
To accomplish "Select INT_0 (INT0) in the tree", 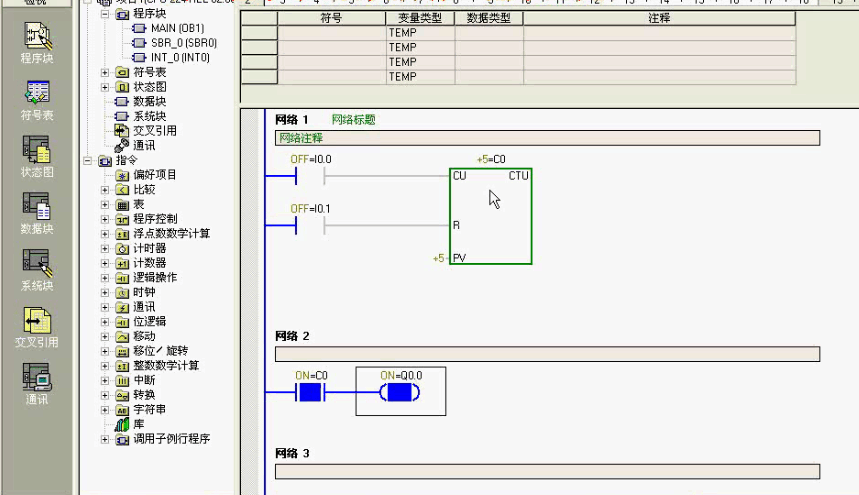I will click(180, 57).
